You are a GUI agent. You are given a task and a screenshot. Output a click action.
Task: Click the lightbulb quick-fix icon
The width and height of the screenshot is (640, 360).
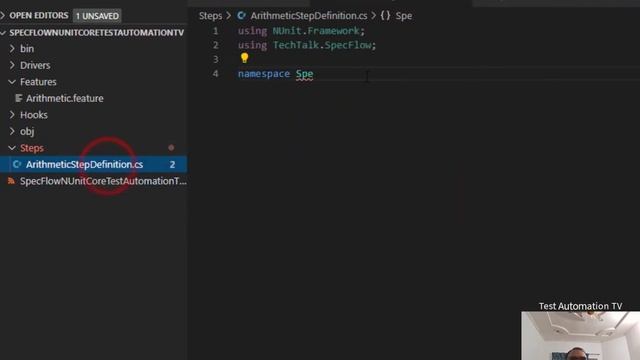click(244, 58)
